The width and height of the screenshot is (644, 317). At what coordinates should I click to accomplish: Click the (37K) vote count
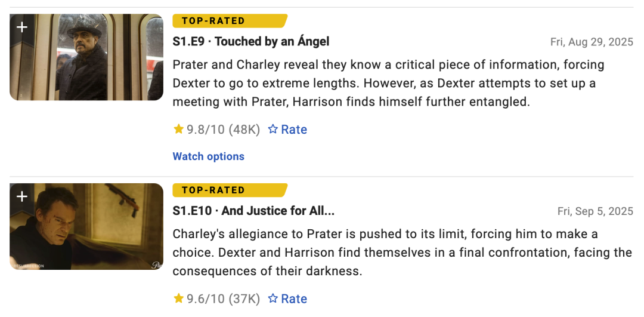(246, 299)
